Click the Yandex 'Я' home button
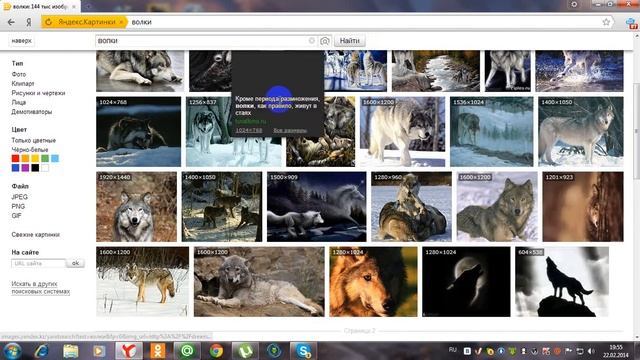The width and height of the screenshot is (640, 360). (x=29, y=22)
